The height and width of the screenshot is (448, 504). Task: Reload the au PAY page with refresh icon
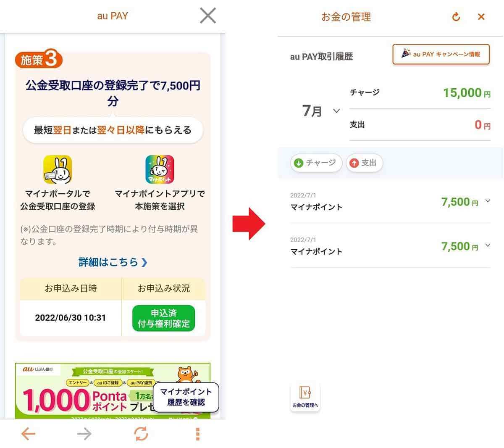[141, 433]
